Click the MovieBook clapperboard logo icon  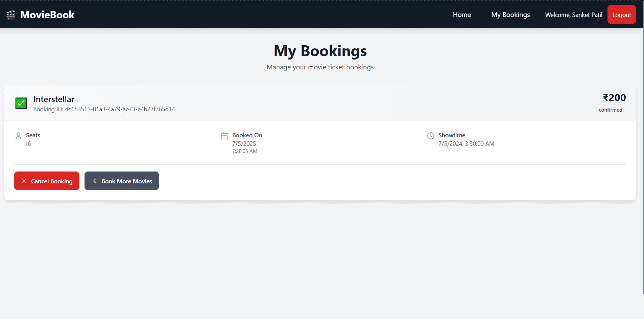pos(11,15)
